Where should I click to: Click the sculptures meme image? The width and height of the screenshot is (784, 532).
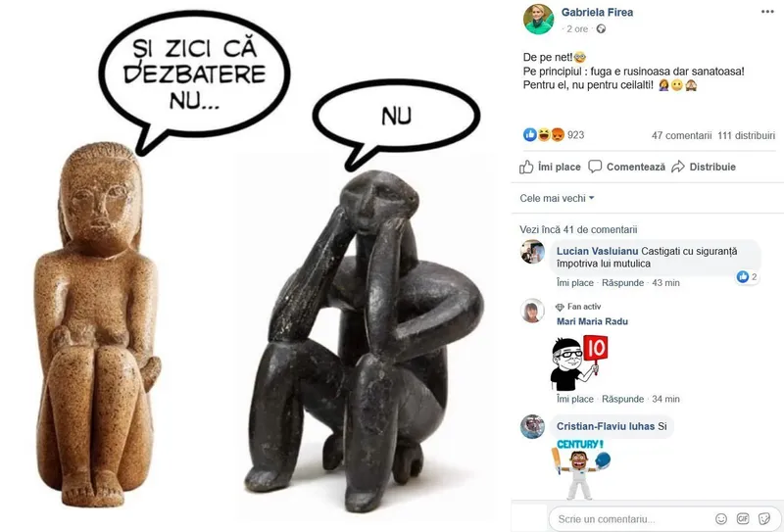255,266
